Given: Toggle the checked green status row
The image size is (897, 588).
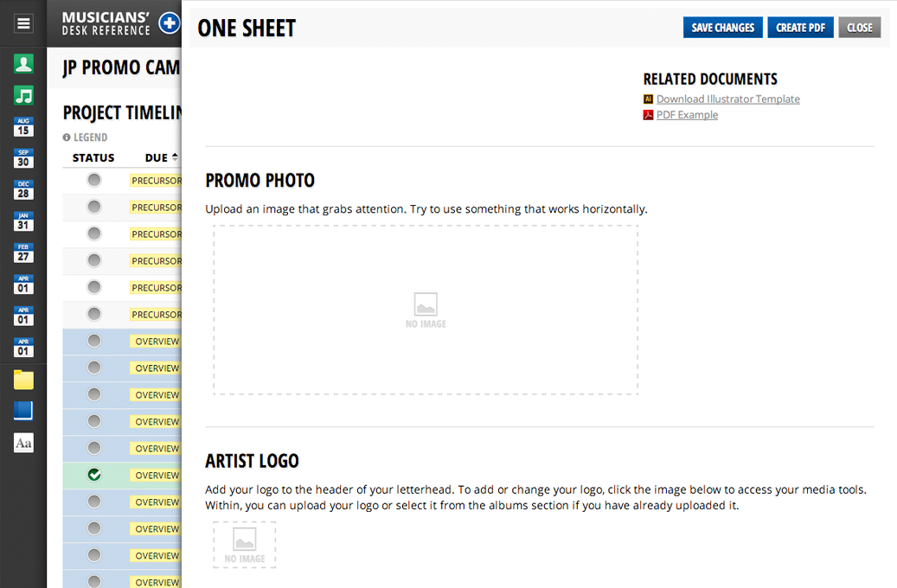Looking at the screenshot, I should [94, 475].
